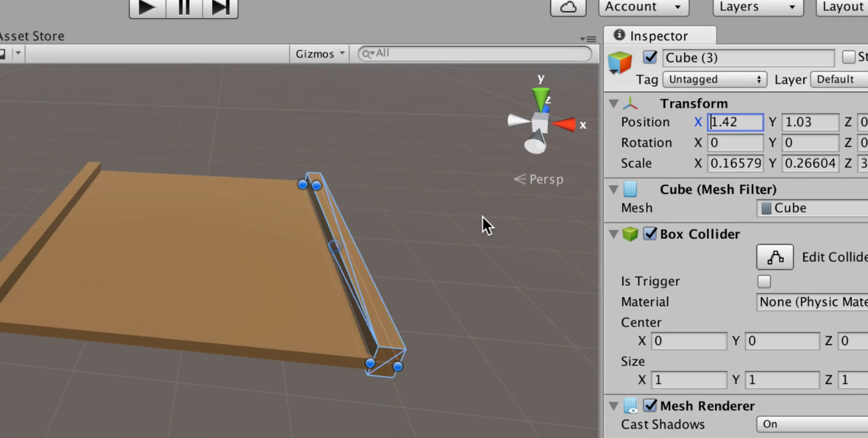This screenshot has width=868, height=438.
Task: Switch to the Asset Store tab
Action: coord(32,36)
